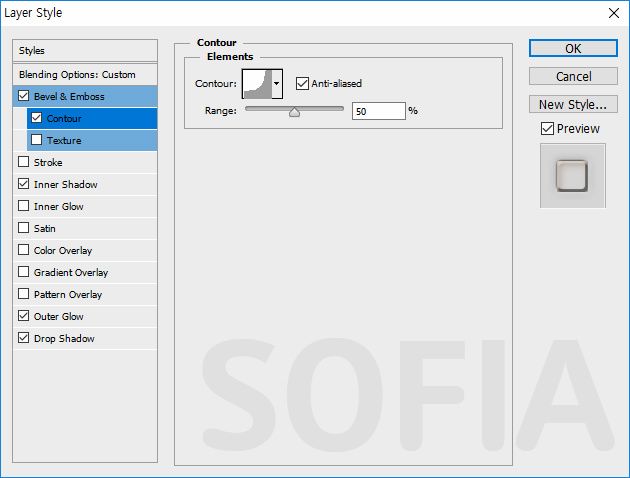The image size is (630, 478).
Task: Enable the Inner Glow checkbox
Action: [x=24, y=206]
